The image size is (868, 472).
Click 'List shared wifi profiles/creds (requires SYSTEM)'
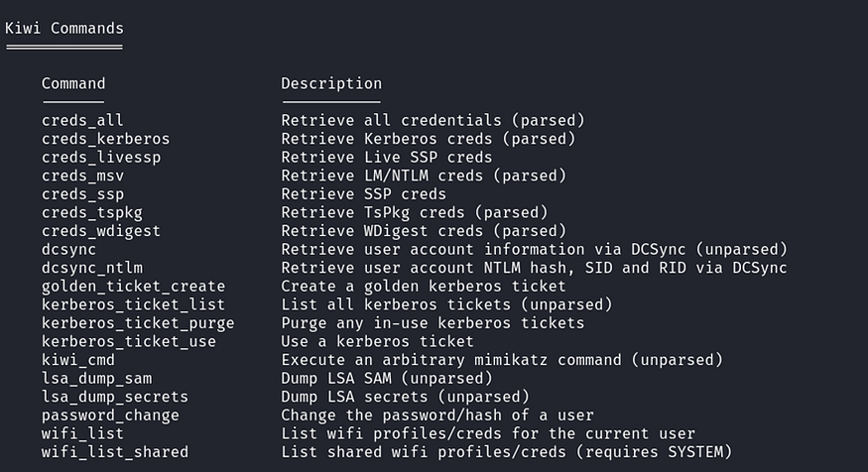coord(507,452)
